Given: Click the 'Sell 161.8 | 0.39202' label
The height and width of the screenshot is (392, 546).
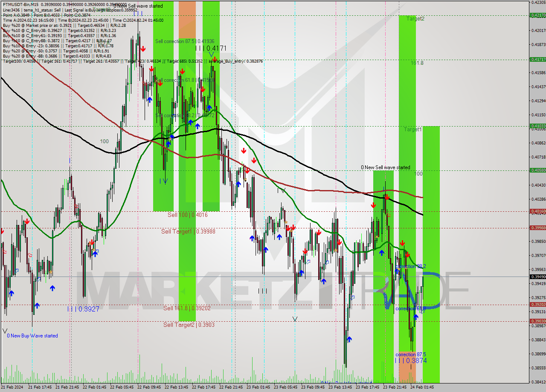Looking at the screenshot, I should point(186,308).
